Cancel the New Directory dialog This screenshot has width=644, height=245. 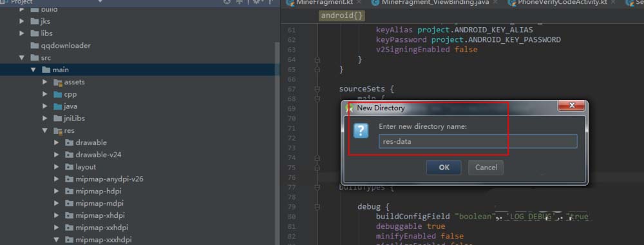click(x=486, y=167)
